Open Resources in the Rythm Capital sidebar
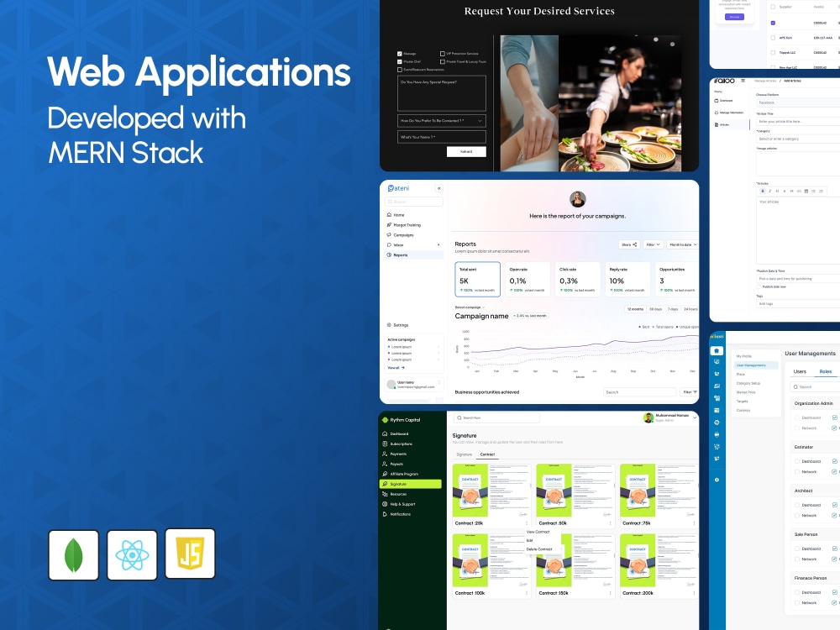The height and width of the screenshot is (630, 840). coord(394,494)
